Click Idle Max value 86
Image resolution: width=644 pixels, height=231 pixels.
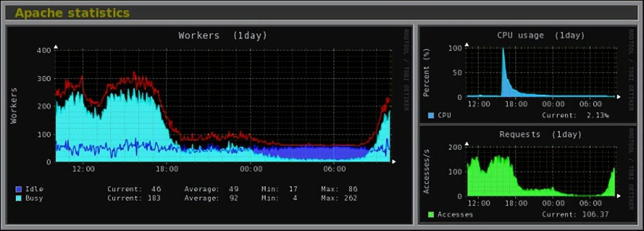[352, 189]
